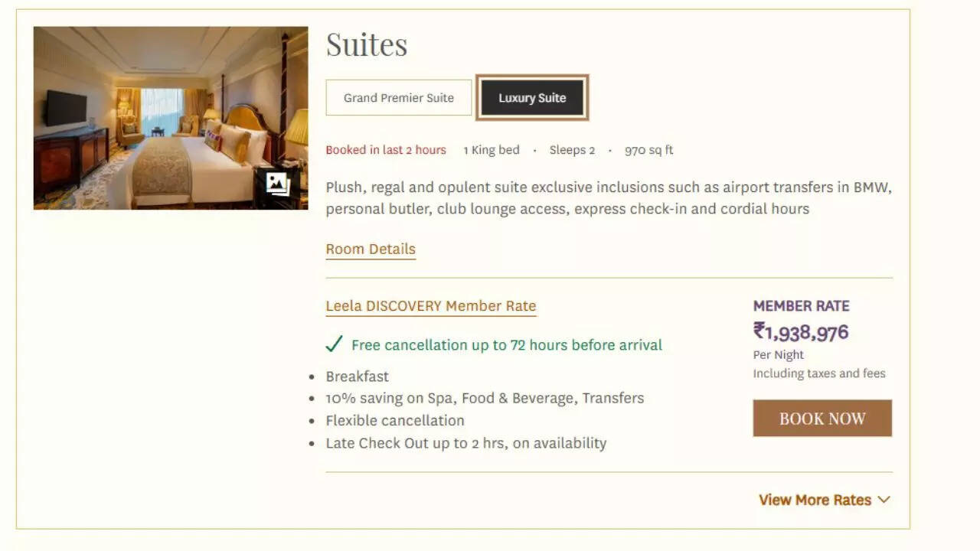
Task: Click the free cancellation up to 72 hours text
Action: (507, 345)
